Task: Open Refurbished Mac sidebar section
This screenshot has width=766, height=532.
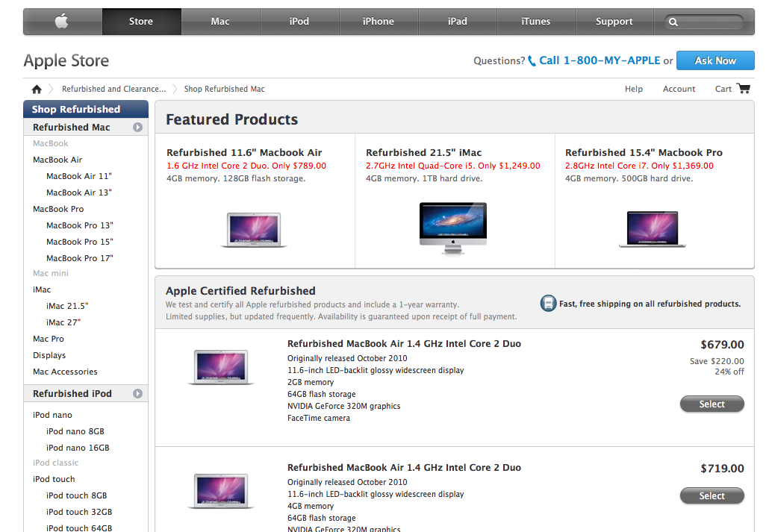Action: (72, 128)
